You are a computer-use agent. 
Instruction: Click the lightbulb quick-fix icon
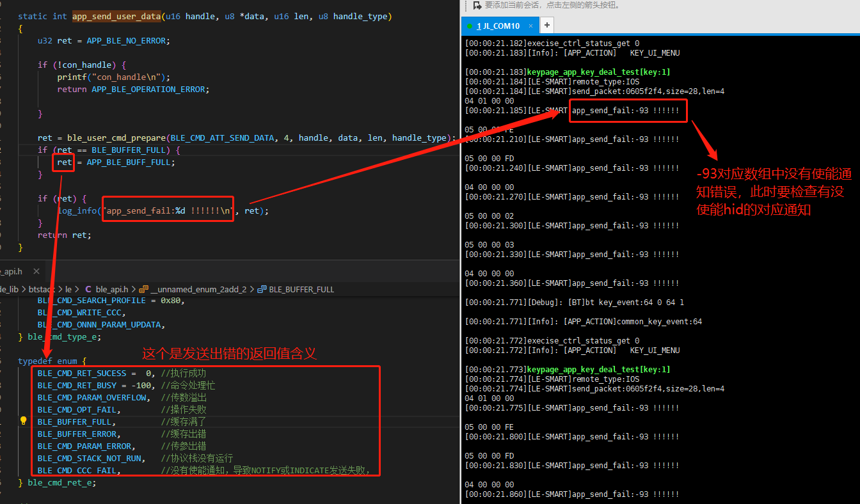point(24,421)
